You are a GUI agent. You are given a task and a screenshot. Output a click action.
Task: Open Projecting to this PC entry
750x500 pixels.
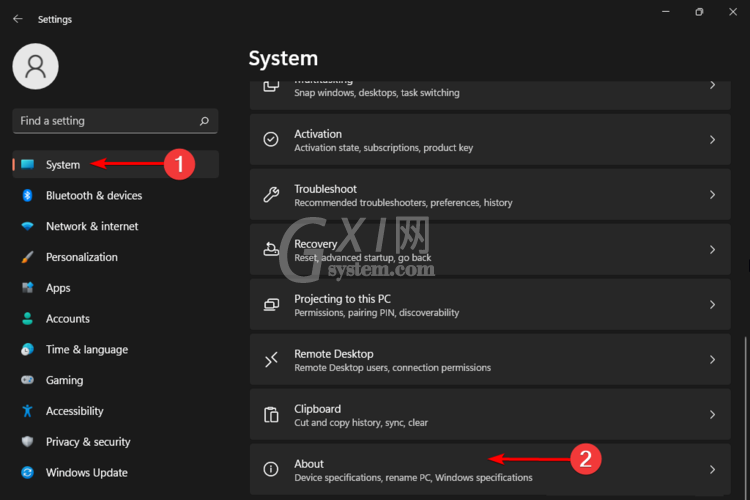click(x=490, y=305)
